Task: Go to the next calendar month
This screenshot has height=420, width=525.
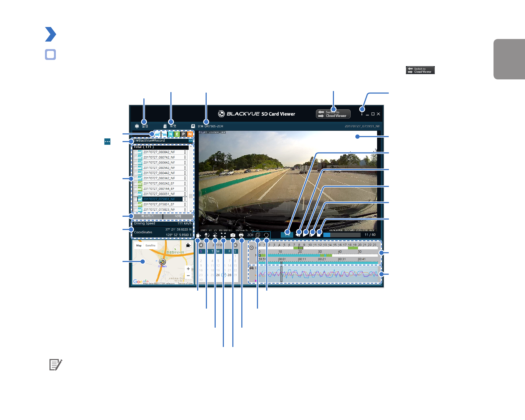Action: coord(236,245)
